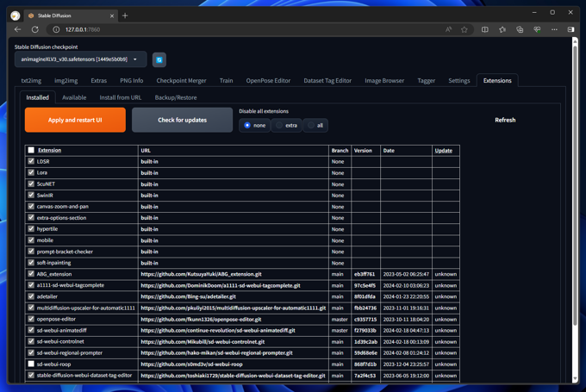Refresh the checkpoint list blue icon
586x392 pixels.
[159, 59]
